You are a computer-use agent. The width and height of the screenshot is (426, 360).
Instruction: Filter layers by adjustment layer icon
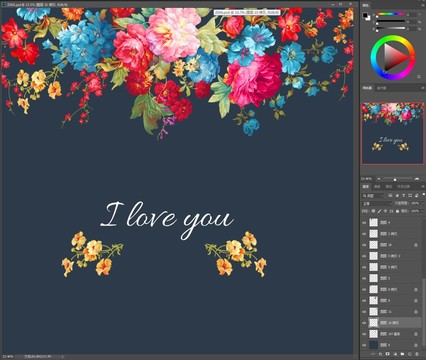(x=397, y=195)
